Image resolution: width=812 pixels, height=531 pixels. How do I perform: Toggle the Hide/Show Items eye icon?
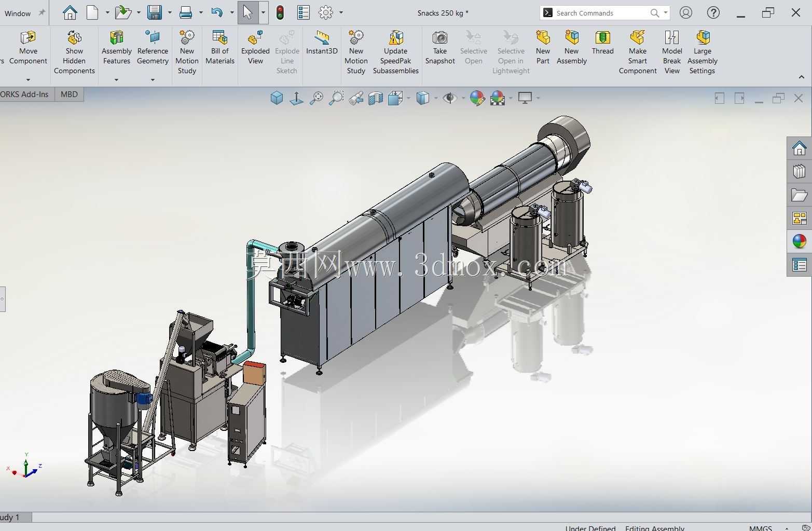(x=449, y=98)
